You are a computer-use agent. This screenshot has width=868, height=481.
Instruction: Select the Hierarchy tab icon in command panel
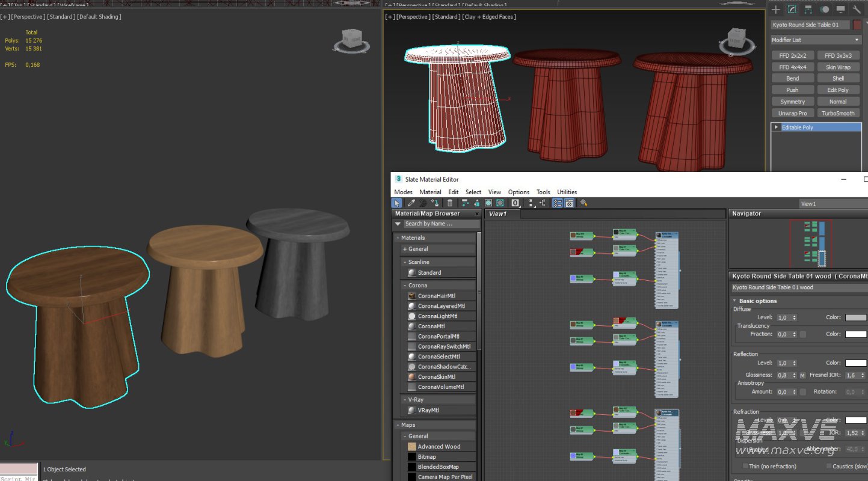[808, 10]
